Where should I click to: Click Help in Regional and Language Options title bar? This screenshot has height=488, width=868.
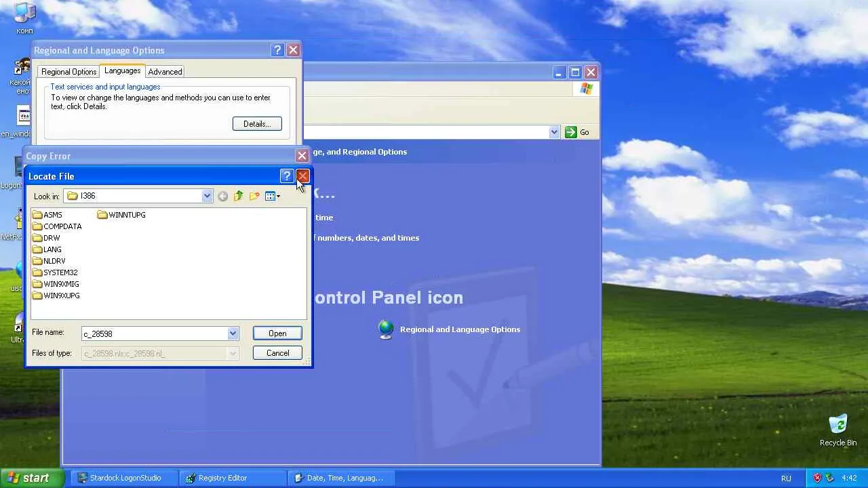(x=277, y=50)
